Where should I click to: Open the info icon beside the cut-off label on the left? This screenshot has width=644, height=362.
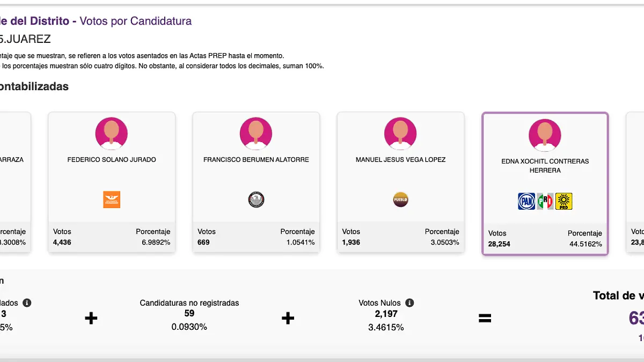27,303
